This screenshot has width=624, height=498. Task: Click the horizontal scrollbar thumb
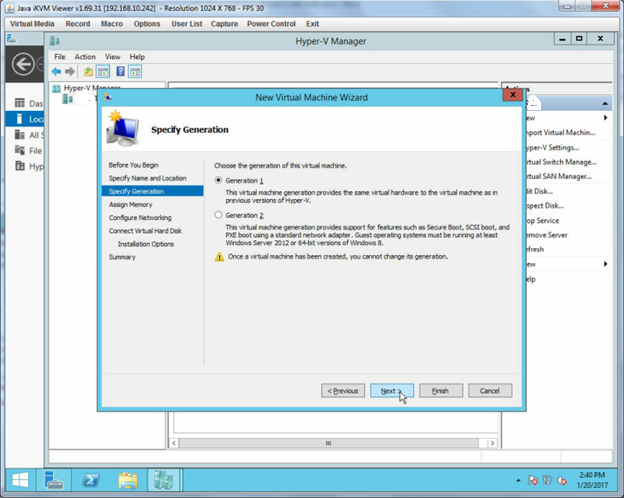[x=328, y=443]
